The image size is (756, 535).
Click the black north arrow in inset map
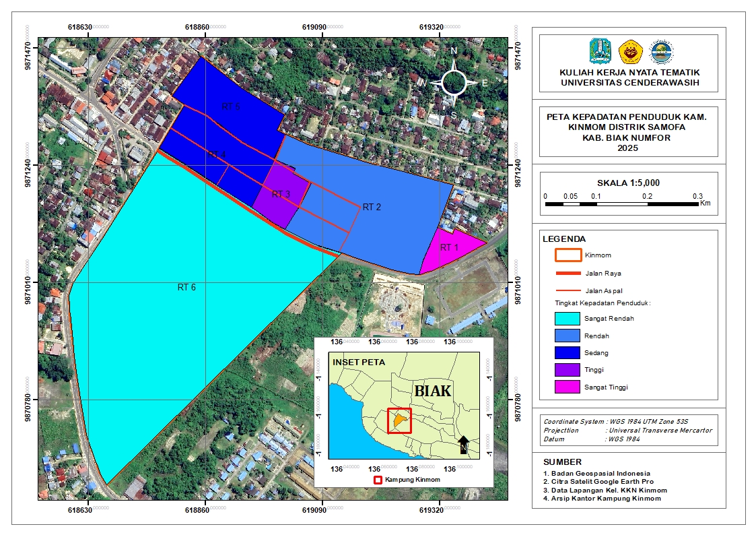(x=464, y=445)
